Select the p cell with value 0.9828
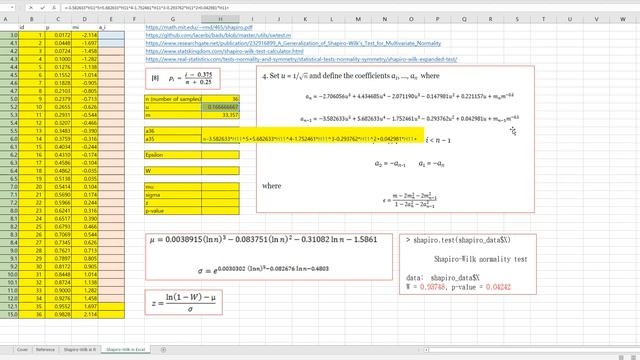This screenshot has height=360, width=640. [58, 314]
